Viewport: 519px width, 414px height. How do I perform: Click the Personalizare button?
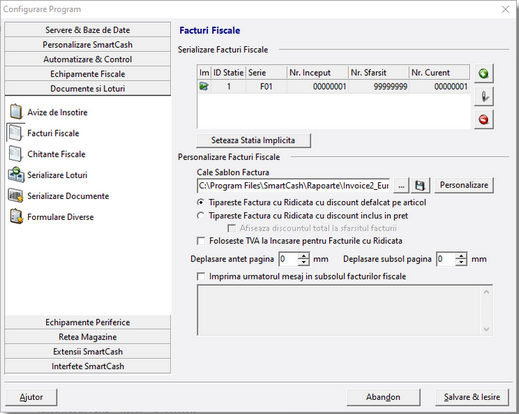pos(464,185)
